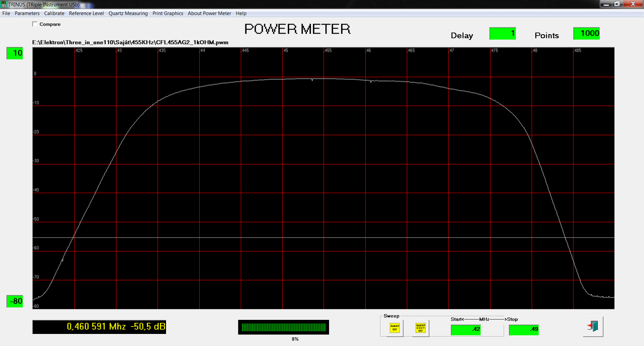Click the .455 frequency axis label
This screenshot has width=644, height=346.
pos(328,51)
